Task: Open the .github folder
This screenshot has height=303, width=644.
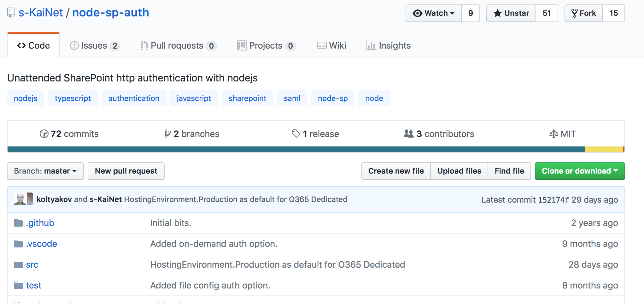Action: click(40, 223)
